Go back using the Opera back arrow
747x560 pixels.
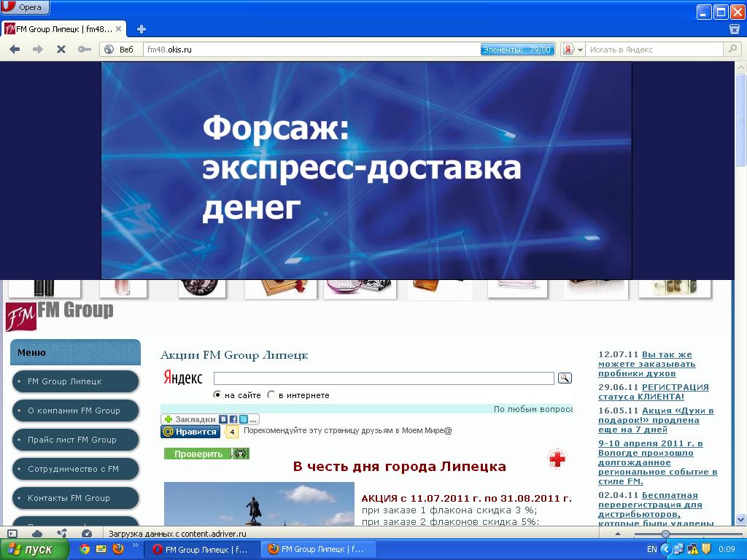point(15,49)
